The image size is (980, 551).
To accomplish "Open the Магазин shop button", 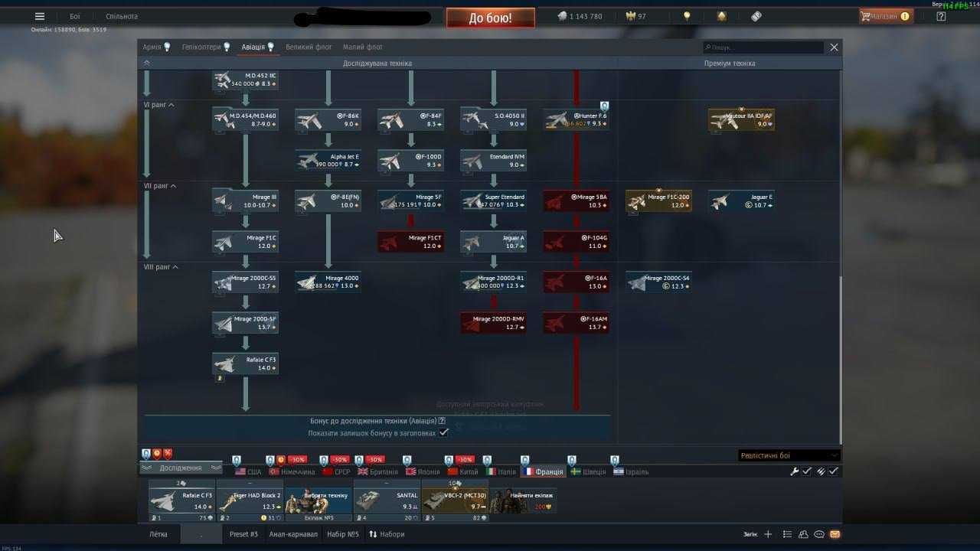I will pos(885,16).
